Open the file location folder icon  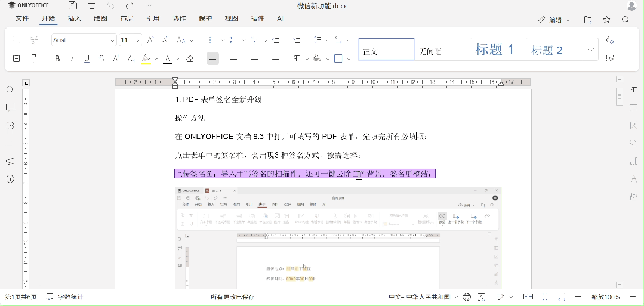coord(588,20)
